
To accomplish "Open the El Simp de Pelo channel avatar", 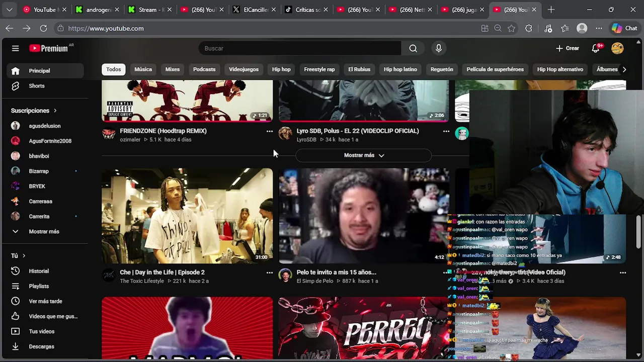I will (285, 275).
